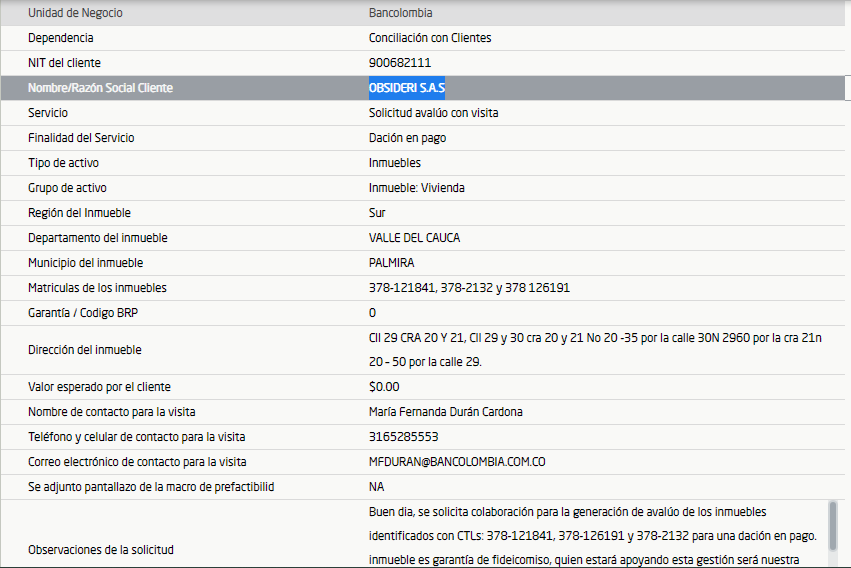This screenshot has width=851, height=568.
Task: Select the Región del Inmueble value Sur
Action: pos(377,213)
